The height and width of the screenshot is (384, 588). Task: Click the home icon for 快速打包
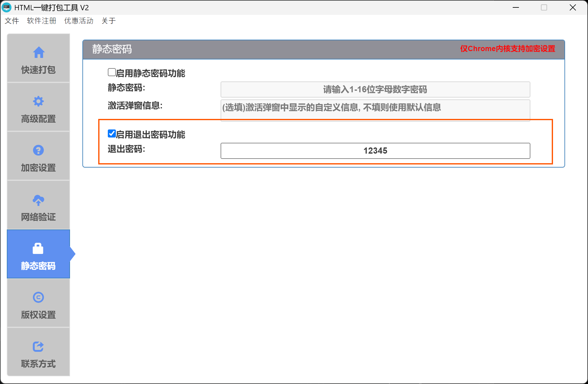(39, 52)
